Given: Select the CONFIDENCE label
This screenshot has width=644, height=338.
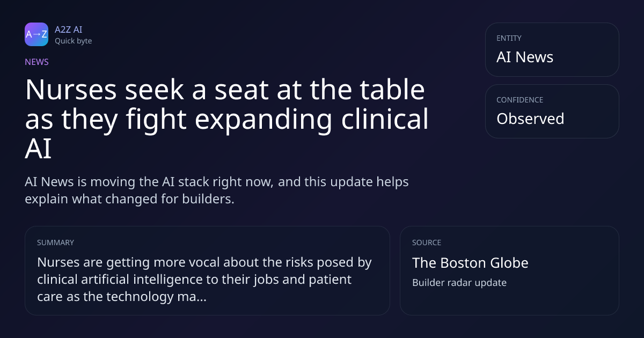Looking at the screenshot, I should 519,100.
